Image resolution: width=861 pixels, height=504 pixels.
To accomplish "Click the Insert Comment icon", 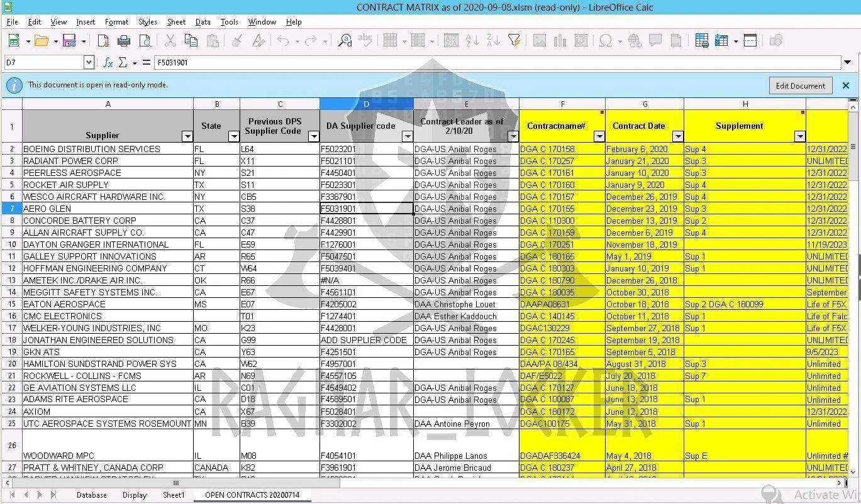I will tap(655, 41).
